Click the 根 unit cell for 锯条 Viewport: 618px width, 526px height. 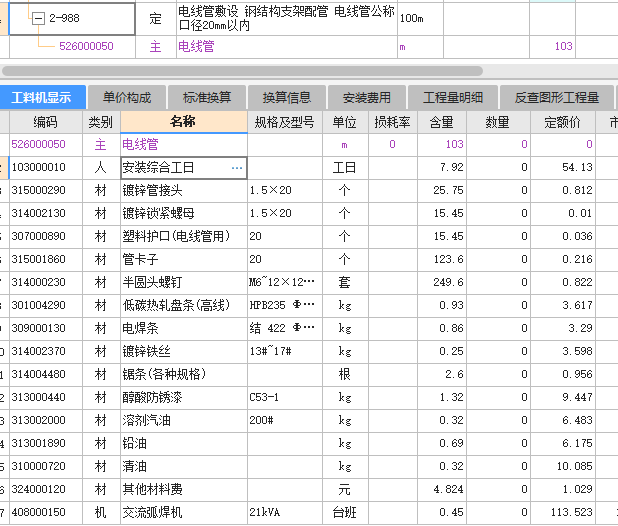[345, 374]
